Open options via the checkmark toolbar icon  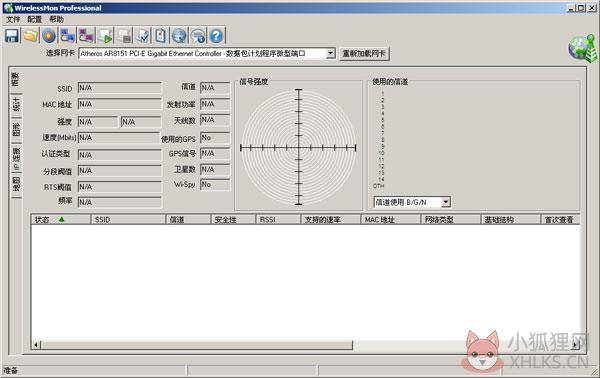tap(143, 36)
